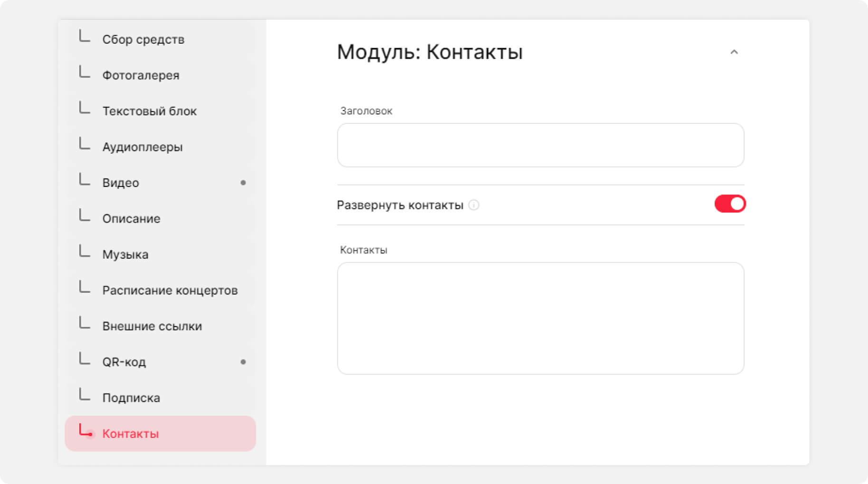868x484 pixels.
Task: Open "Аудиоплееры" sidebar item
Action: tap(142, 147)
